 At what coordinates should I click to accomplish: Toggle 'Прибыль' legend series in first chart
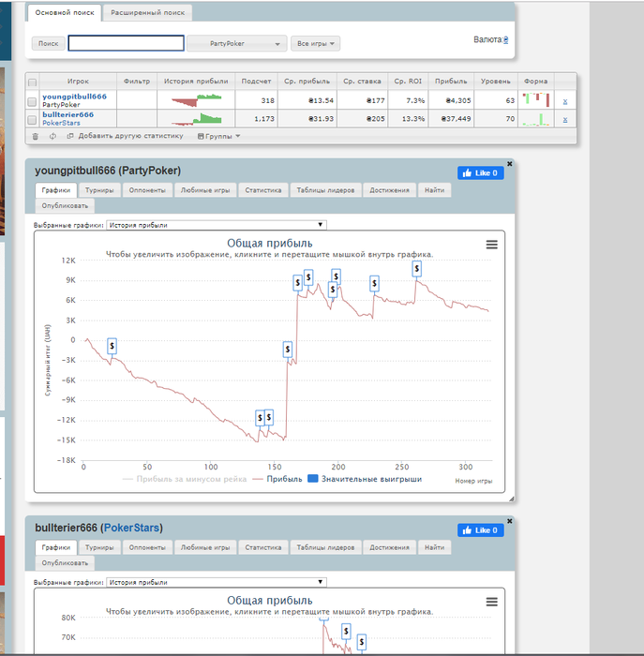[277, 479]
